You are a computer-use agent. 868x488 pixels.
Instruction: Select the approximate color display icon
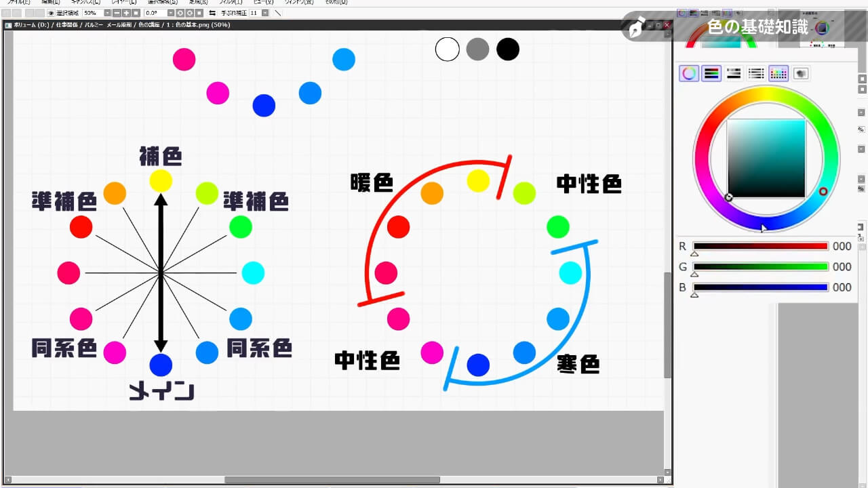tap(801, 73)
